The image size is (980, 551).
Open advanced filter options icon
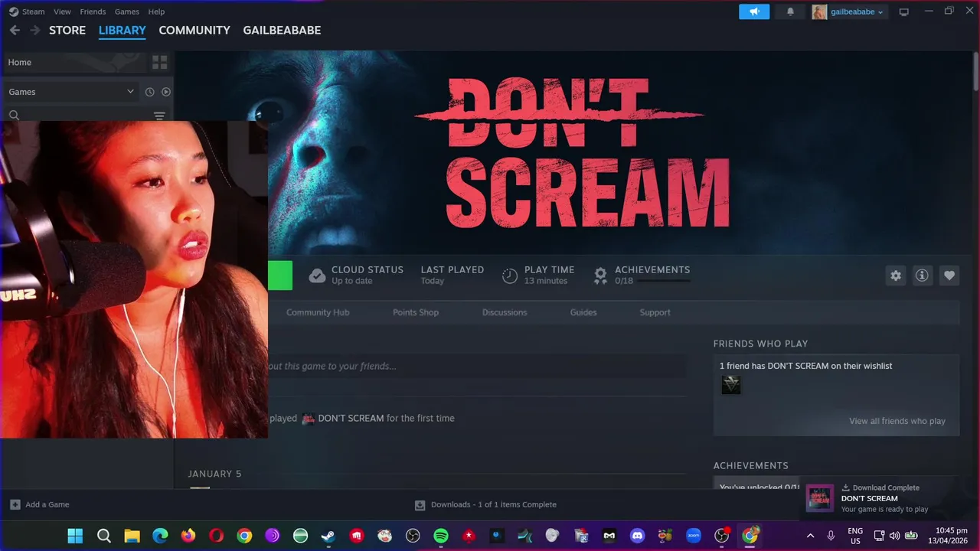159,116
